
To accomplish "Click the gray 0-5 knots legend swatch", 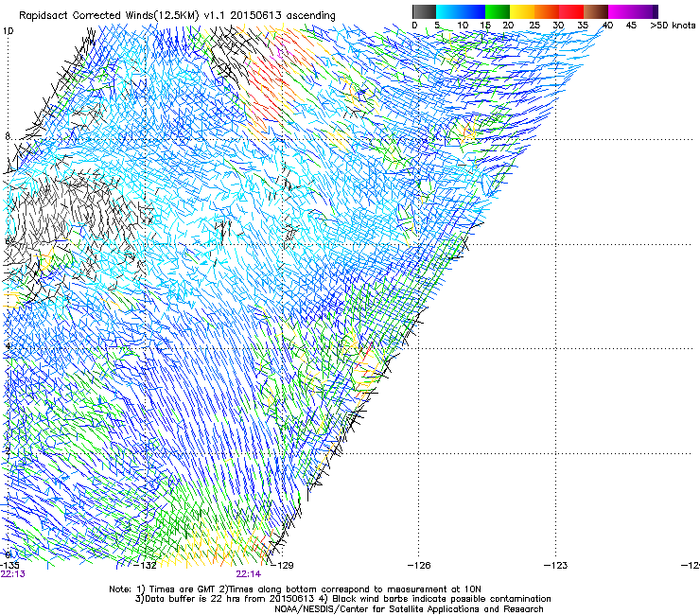I will (x=424, y=11).
